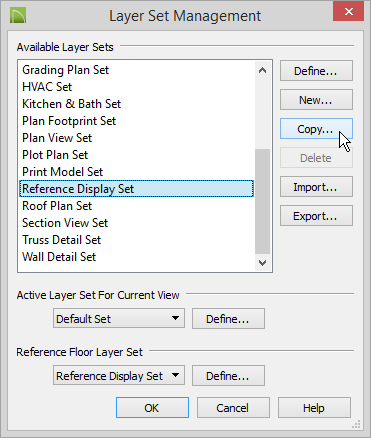Select Kitchen & Bath Set entry
Screen dimensions: 371x438
pyautogui.click(x=71, y=104)
